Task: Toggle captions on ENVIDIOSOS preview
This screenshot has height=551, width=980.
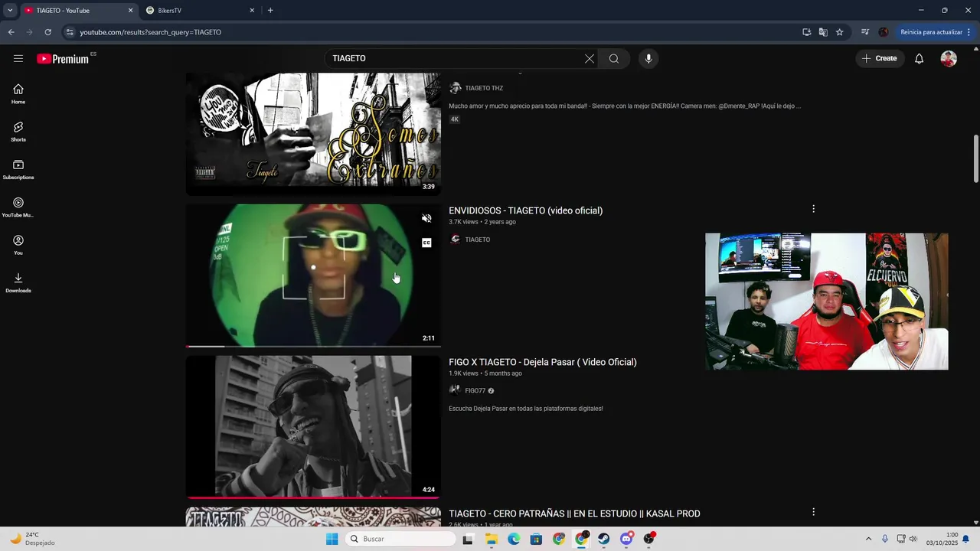Action: [426, 243]
